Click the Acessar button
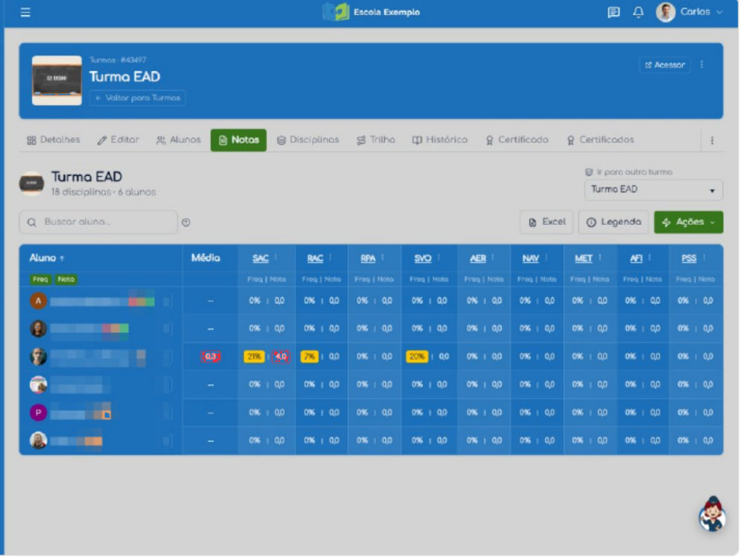749x560 pixels. [665, 65]
